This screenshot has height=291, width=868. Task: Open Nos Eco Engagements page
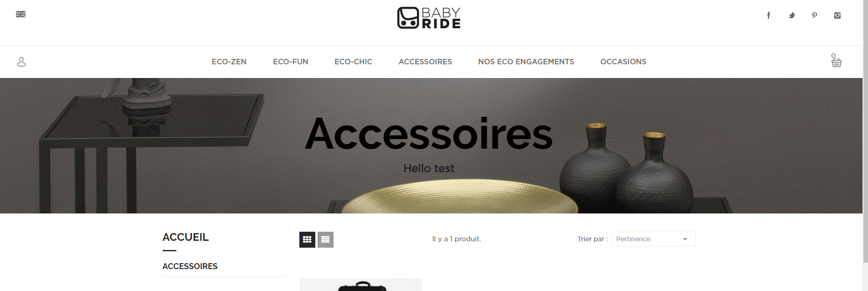[526, 62]
